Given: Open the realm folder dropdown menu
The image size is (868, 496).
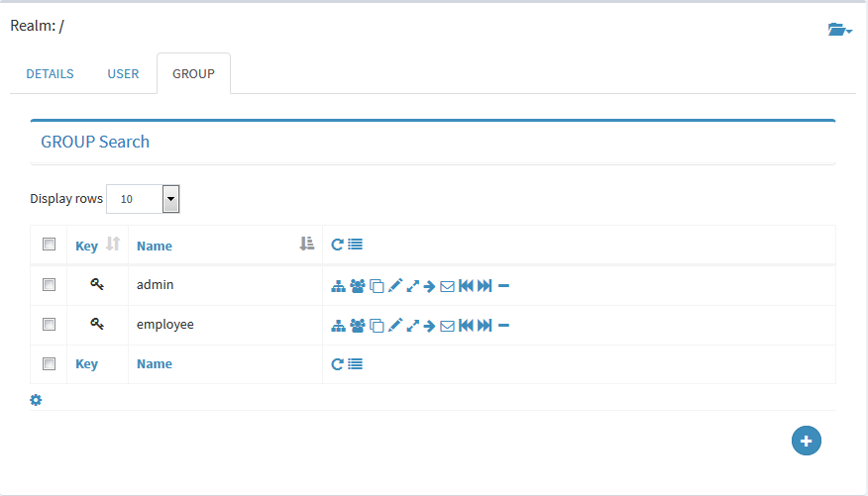Looking at the screenshot, I should coord(840,30).
